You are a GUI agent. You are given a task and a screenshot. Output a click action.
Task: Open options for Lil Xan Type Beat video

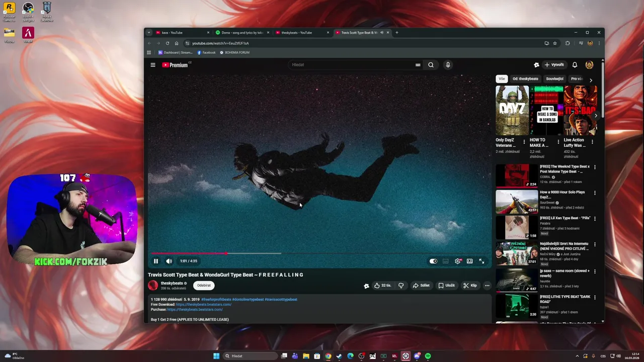(595, 219)
